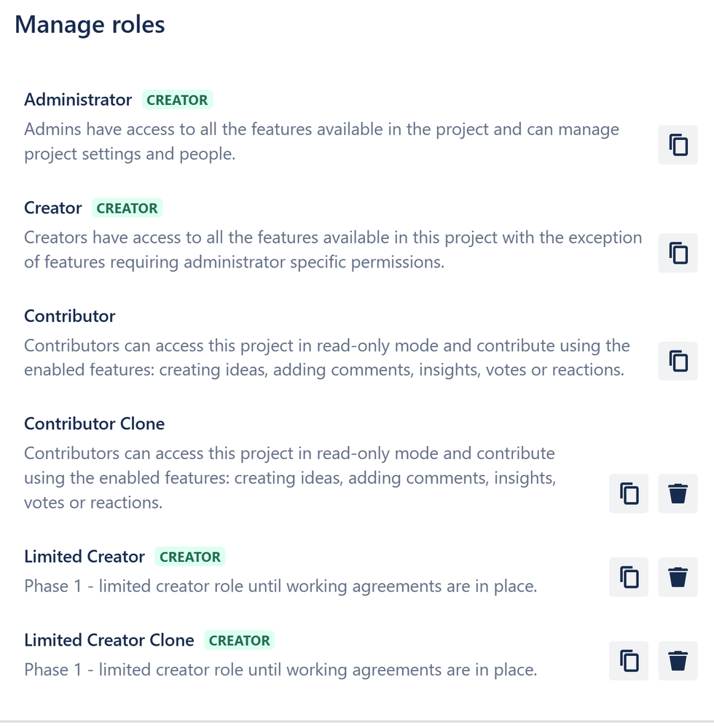
Task: Click CREATOR badge on Limited Creator Clone
Action: 240,641
